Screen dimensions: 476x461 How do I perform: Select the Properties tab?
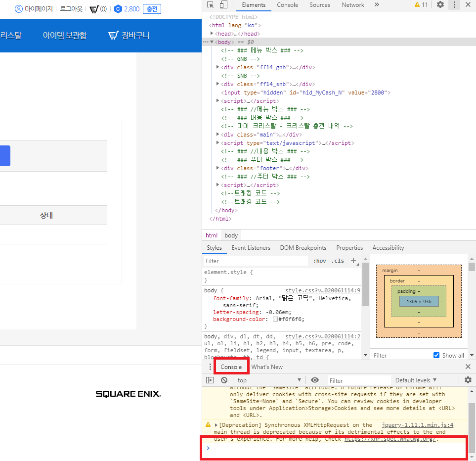click(350, 248)
